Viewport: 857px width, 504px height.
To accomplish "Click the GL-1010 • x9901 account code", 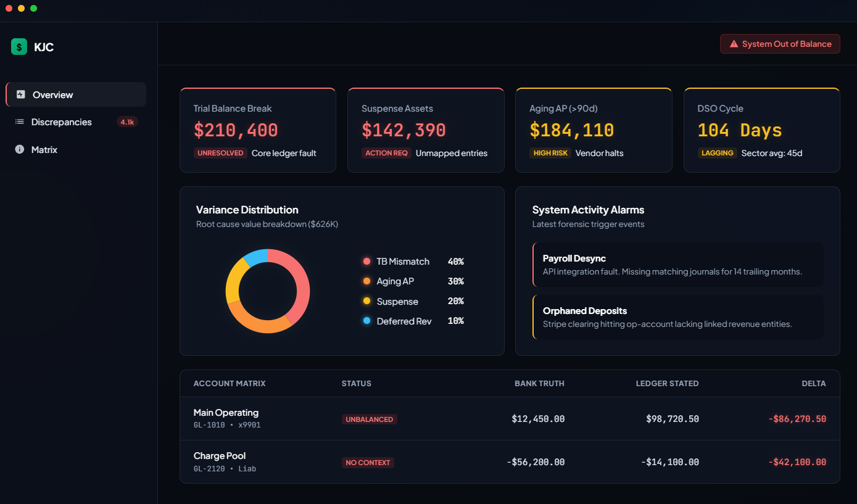I will [x=227, y=425].
